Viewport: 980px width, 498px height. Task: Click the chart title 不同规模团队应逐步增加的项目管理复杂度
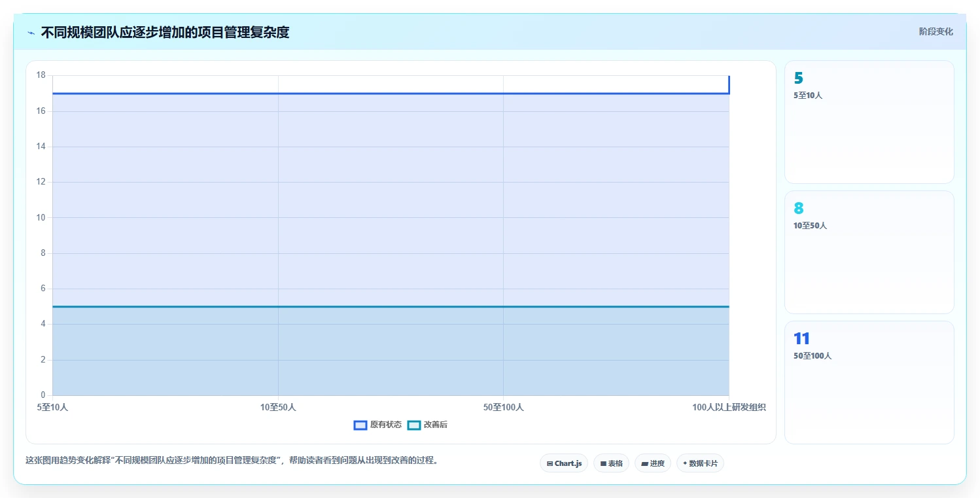(165, 32)
